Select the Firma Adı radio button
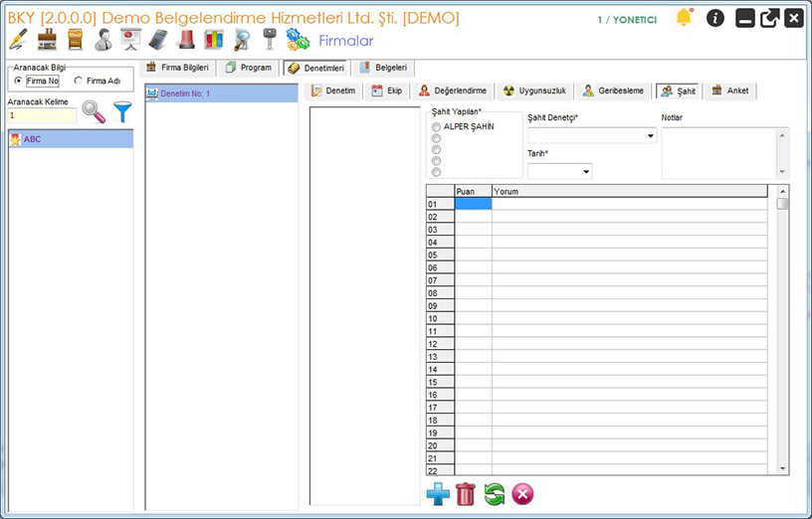 coord(79,81)
